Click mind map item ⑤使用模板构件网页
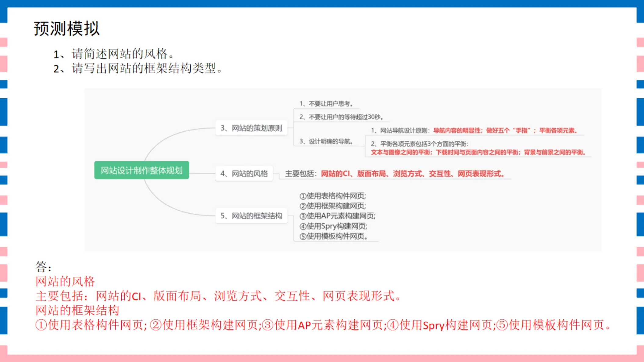Viewport: 644px width, 362px height. (x=334, y=236)
